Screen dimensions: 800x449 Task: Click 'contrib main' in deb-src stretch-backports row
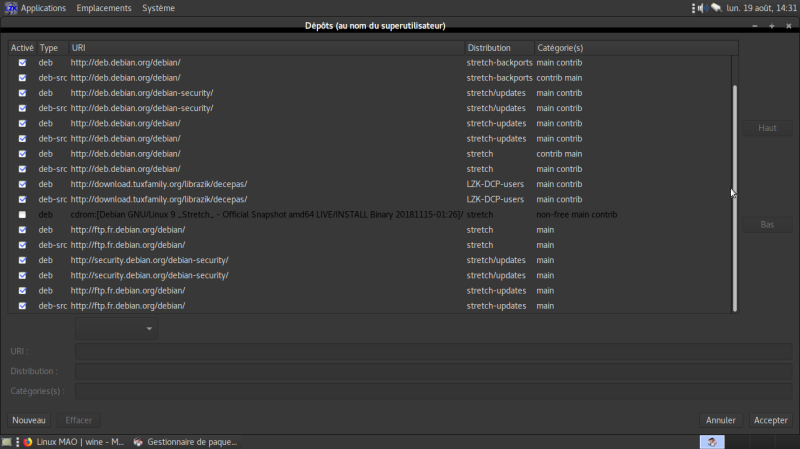559,78
